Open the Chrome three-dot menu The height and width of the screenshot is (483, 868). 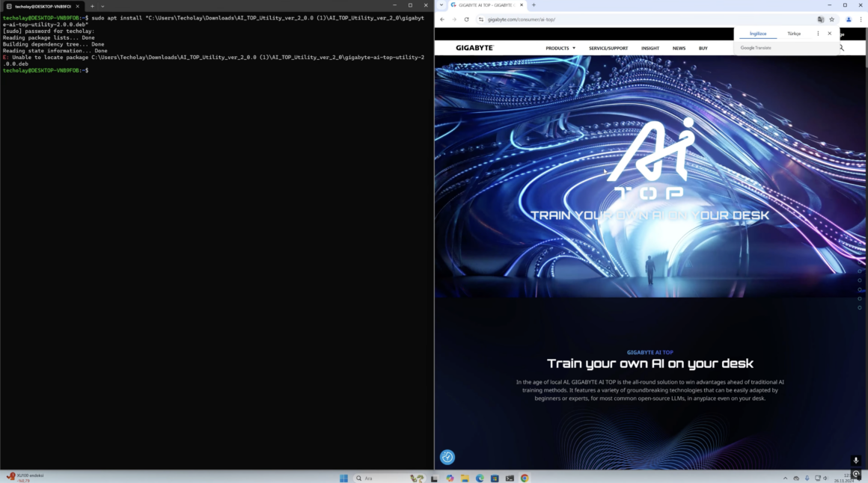click(x=861, y=19)
